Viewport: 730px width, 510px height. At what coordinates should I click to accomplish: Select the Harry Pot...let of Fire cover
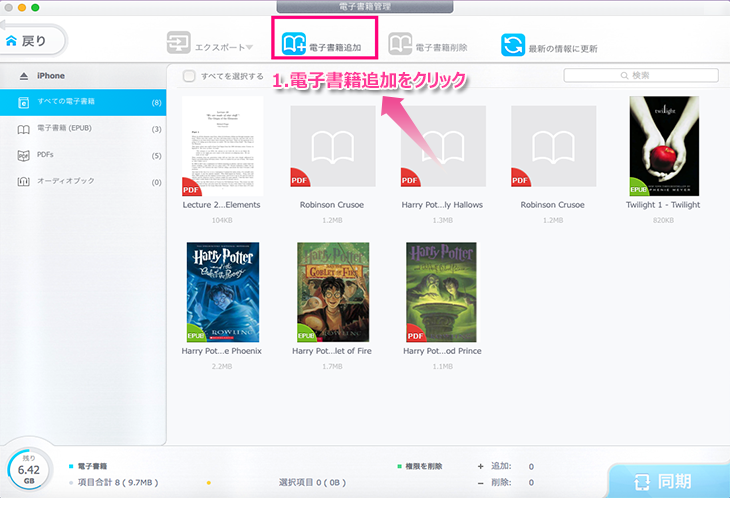[x=333, y=292]
